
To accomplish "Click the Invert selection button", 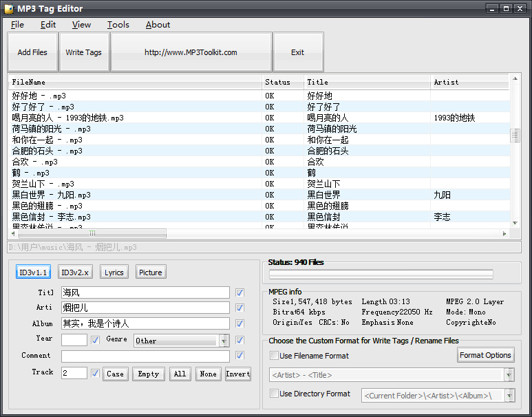I will 238,374.
